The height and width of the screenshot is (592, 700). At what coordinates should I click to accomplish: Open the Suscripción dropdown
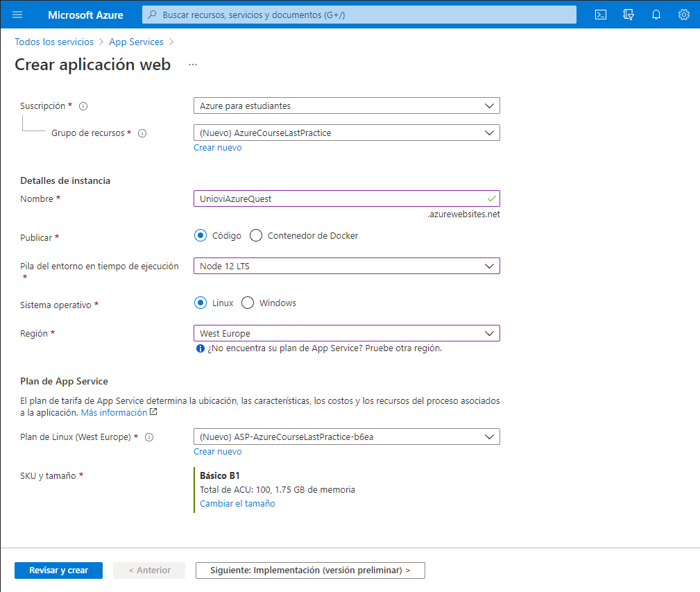[346, 105]
